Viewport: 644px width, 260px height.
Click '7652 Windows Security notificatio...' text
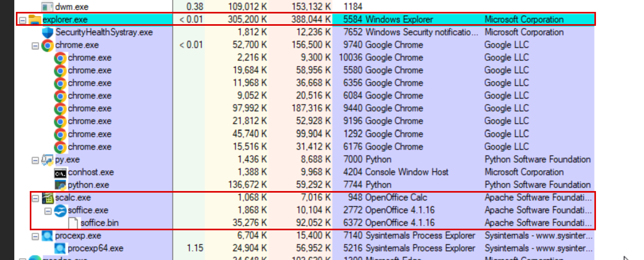[x=411, y=32]
